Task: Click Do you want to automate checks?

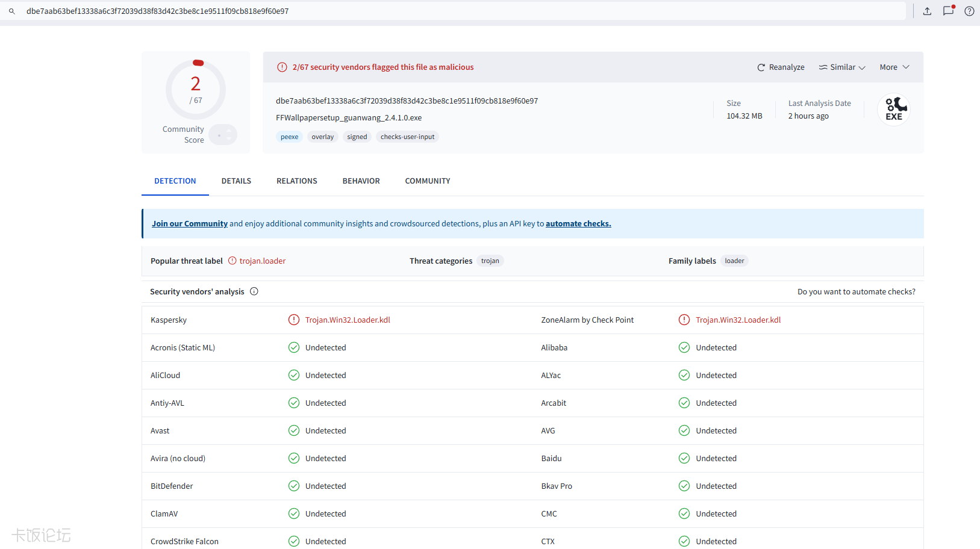Action: pos(857,291)
